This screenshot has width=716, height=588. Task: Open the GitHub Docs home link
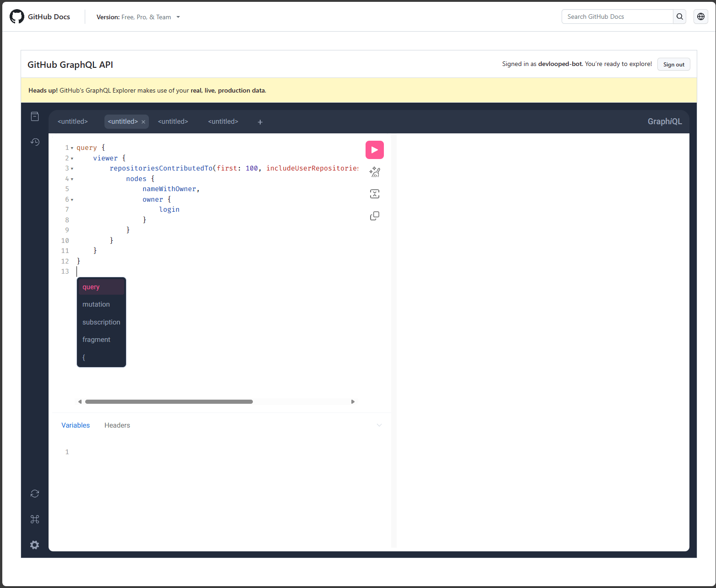point(49,16)
